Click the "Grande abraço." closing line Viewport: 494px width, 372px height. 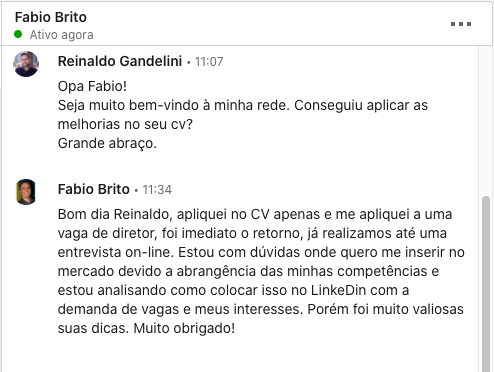(107, 144)
